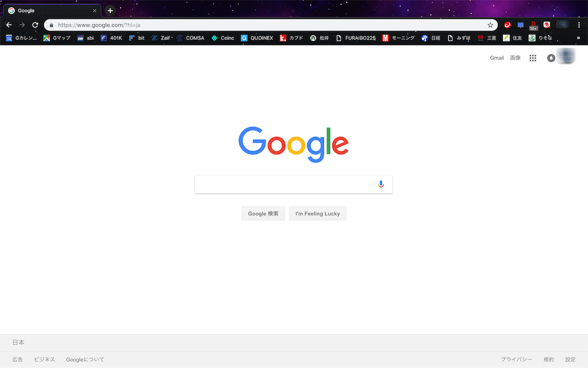This screenshot has height=368, width=588.
Task: Click into the Google search box
Action: [293, 185]
